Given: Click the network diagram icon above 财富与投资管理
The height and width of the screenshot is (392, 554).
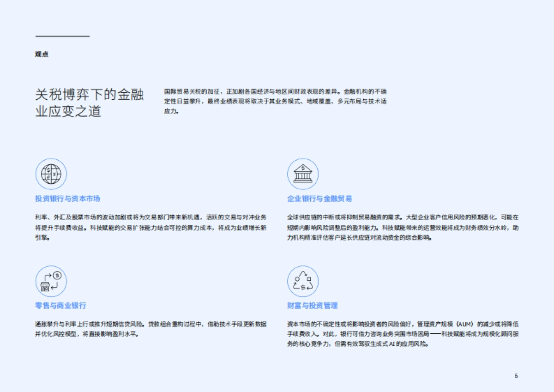Looking at the screenshot, I should (x=302, y=281).
